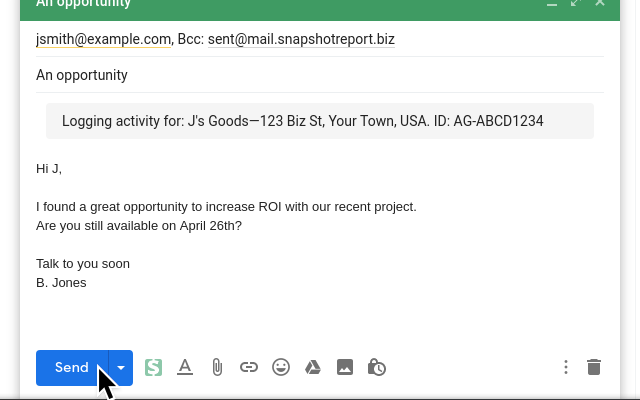640x400 pixels.
Task: Click Bcc address sent@mail.snapshotreport.biz
Action: pyautogui.click(x=301, y=39)
